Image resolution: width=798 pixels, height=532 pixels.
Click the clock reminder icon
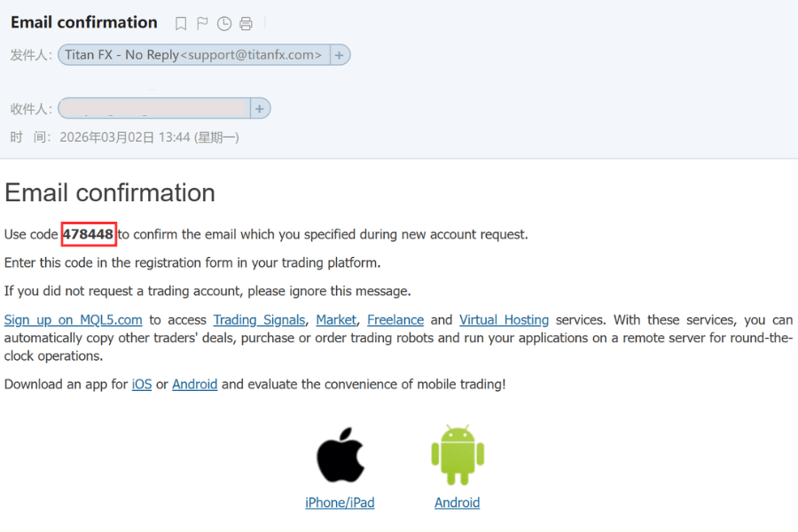[224, 24]
